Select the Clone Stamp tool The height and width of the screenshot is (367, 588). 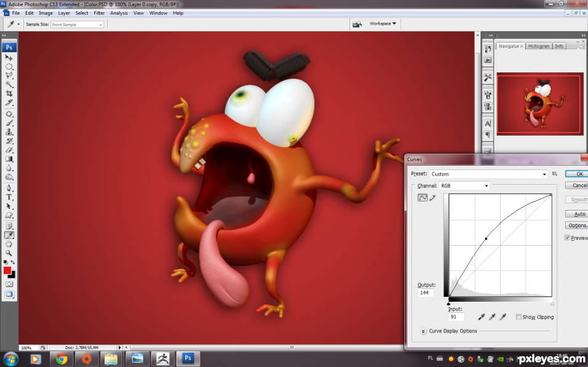point(9,132)
